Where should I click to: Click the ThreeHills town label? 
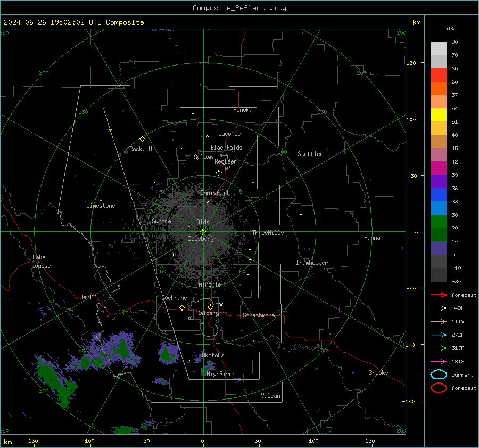(268, 233)
